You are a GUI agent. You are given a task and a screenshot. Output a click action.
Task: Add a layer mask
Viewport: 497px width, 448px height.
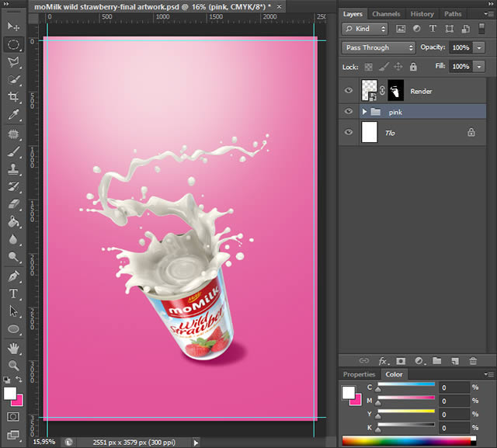[x=401, y=361]
